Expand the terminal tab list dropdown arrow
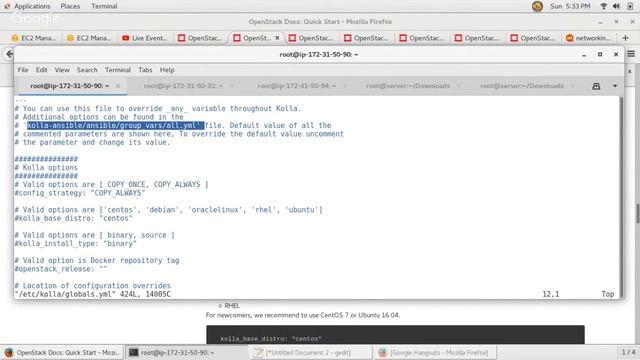This screenshot has width=640, height=360. pos(615,86)
